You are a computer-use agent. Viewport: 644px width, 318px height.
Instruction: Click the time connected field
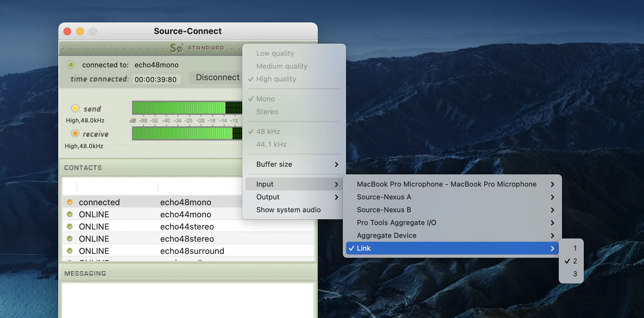tap(156, 79)
